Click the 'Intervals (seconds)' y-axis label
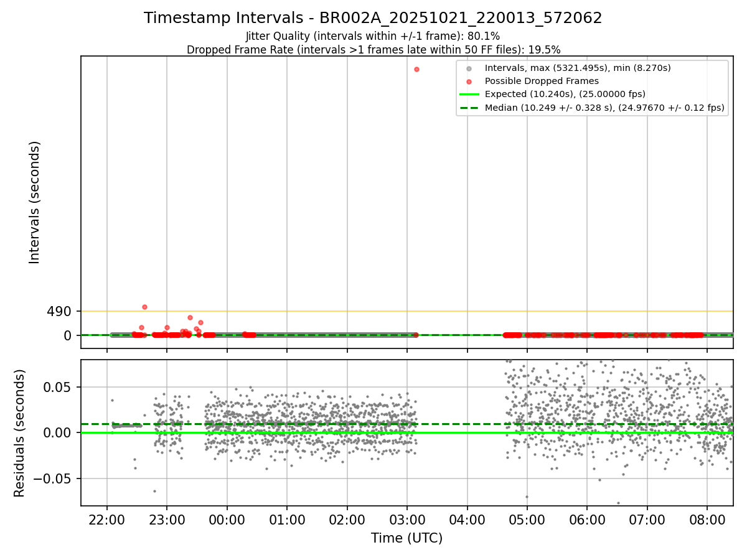Screen dimensions: 747x560 click(x=35, y=202)
